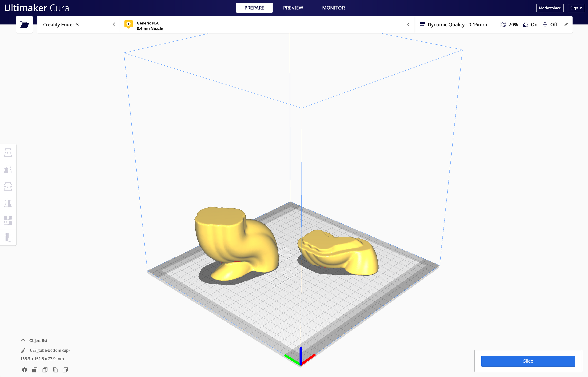Select the Rotate tool in left toolbar
The height and width of the screenshot is (377, 588).
[8, 187]
